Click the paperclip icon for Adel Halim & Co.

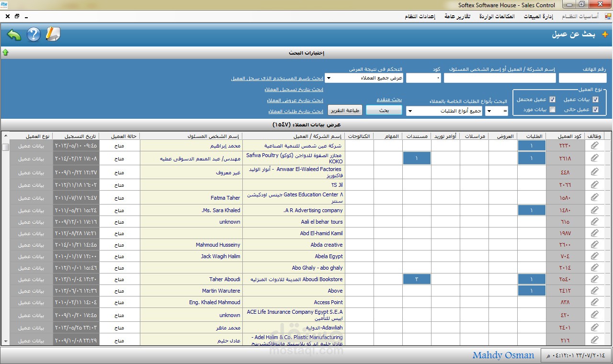pos(594,340)
